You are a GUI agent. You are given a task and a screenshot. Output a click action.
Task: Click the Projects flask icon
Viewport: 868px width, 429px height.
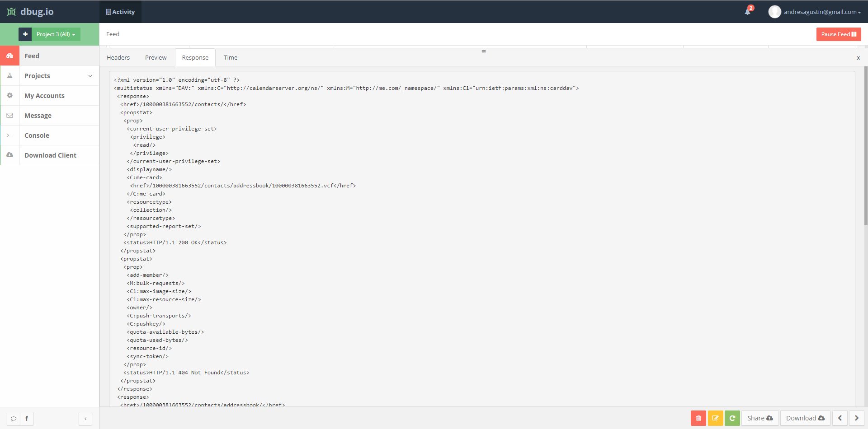pyautogui.click(x=9, y=76)
